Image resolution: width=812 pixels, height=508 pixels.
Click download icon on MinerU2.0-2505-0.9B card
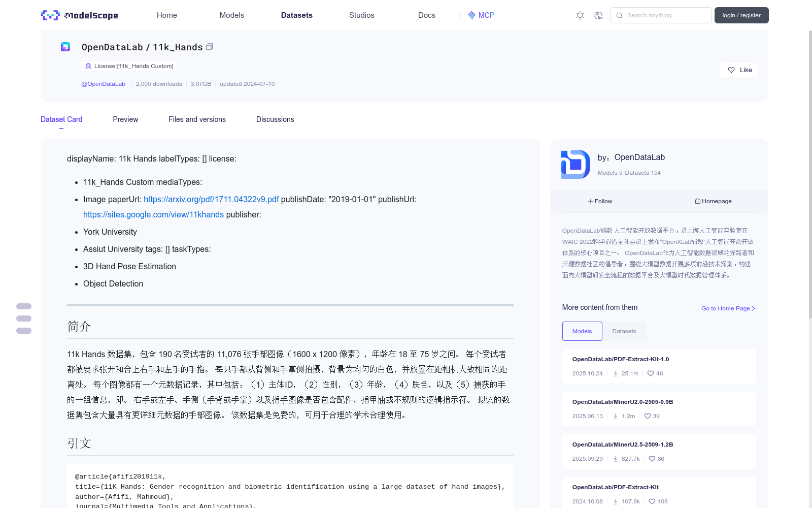pyautogui.click(x=616, y=416)
